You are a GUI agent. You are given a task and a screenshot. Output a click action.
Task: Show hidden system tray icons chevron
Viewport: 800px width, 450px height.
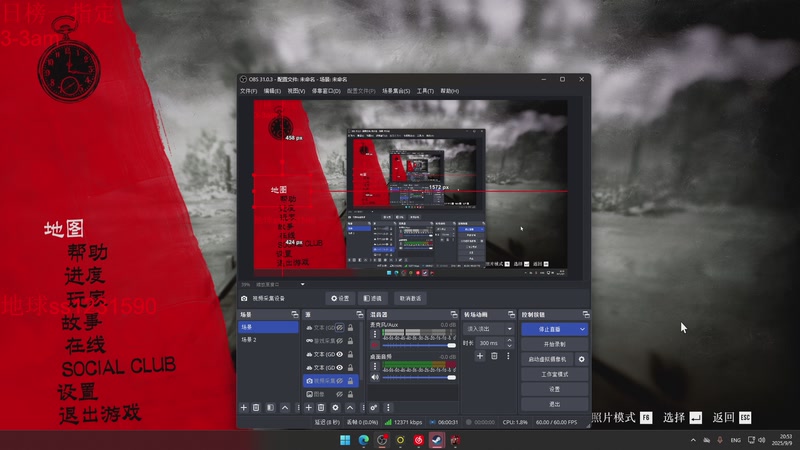(x=693, y=440)
